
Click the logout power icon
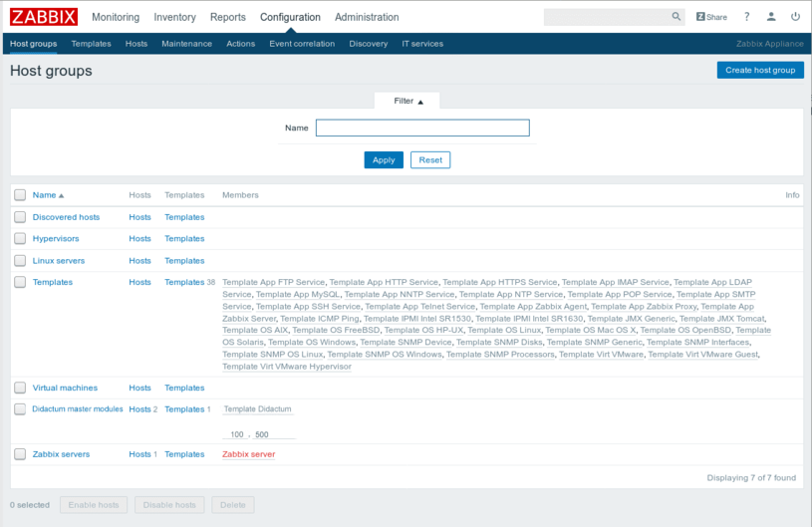click(x=795, y=17)
